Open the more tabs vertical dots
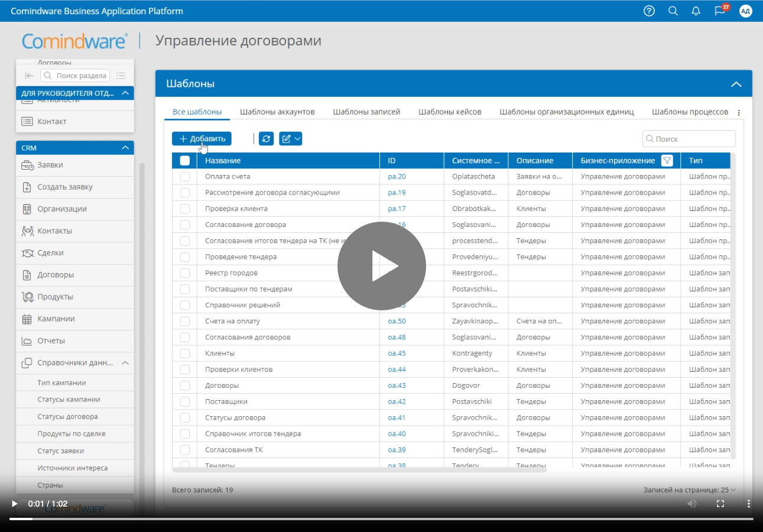The width and height of the screenshot is (763, 532). click(x=739, y=112)
